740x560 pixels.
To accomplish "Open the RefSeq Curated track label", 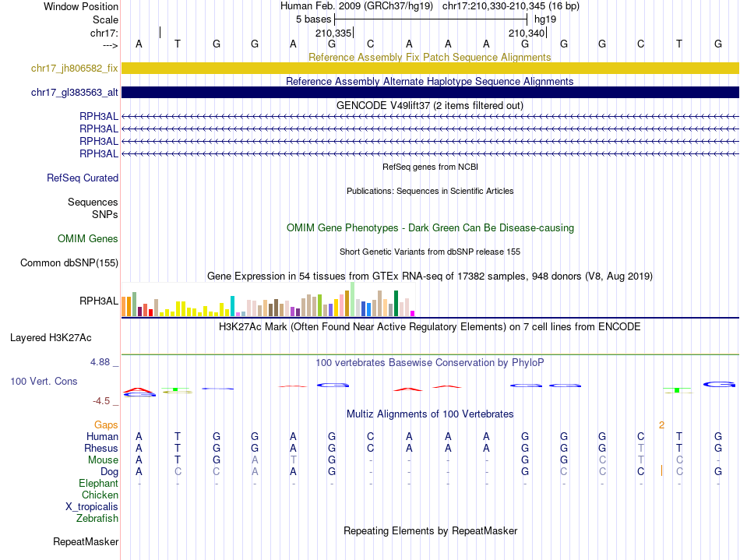I will pyautogui.click(x=83, y=178).
